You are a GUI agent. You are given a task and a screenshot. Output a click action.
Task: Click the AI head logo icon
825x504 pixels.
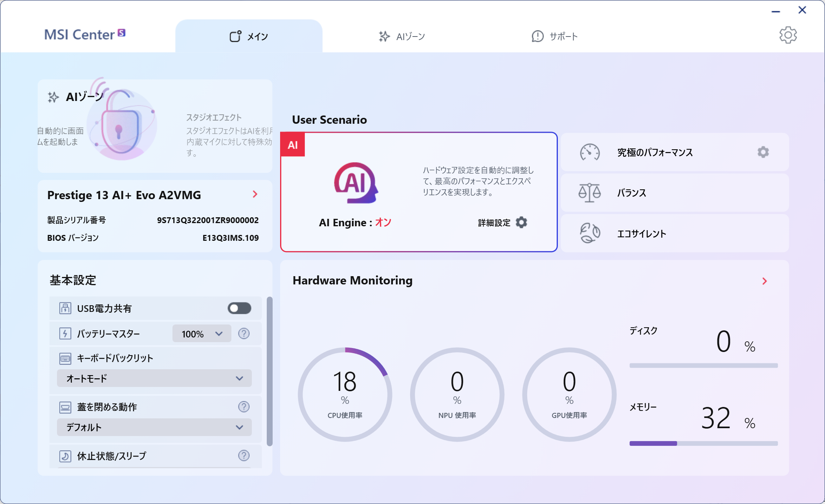coord(356,183)
